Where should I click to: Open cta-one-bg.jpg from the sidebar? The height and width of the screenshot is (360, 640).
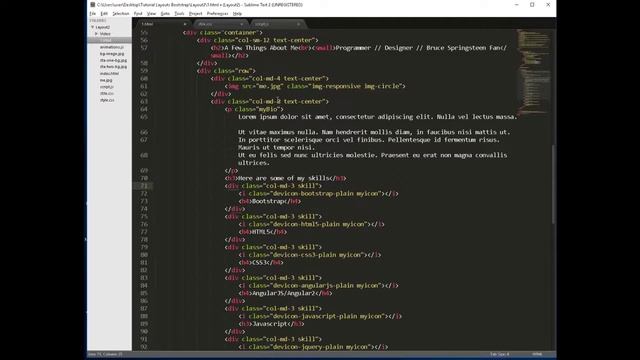[x=113, y=60]
